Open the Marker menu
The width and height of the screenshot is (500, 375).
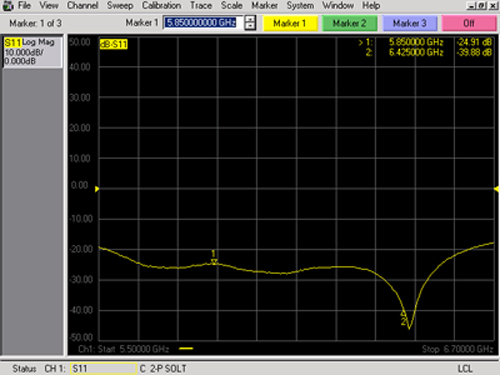point(264,5)
